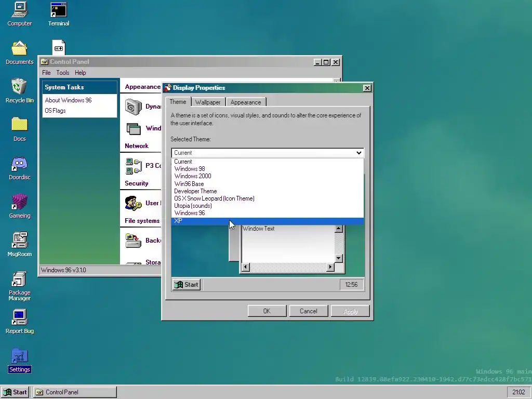The image size is (532, 399).
Task: Choose the XP theme option
Action: pyautogui.click(x=268, y=221)
